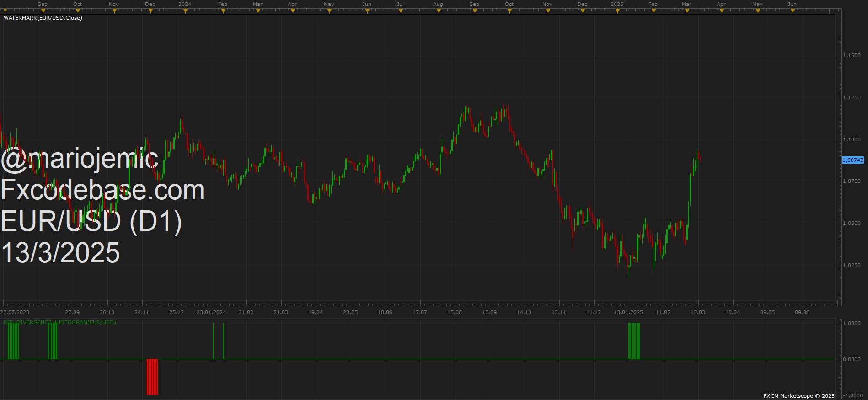
Task: Click the 0,0000 histogram scale label
Action: [x=852, y=359]
